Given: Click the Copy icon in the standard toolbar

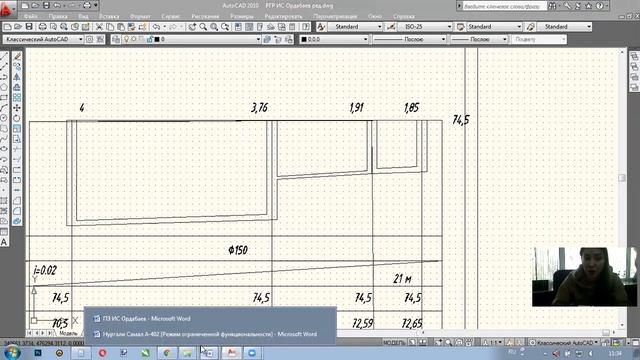Looking at the screenshot, I should 110,27.
